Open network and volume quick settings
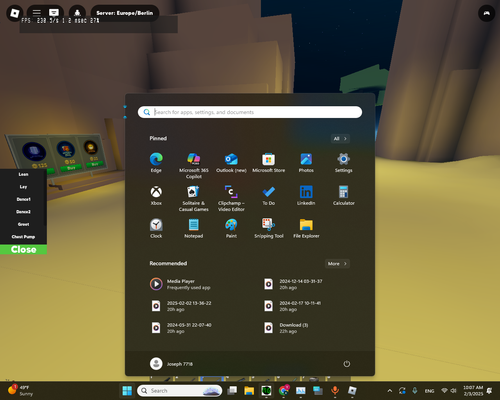Screen dimensions: 500x400 pyautogui.click(x=449, y=391)
